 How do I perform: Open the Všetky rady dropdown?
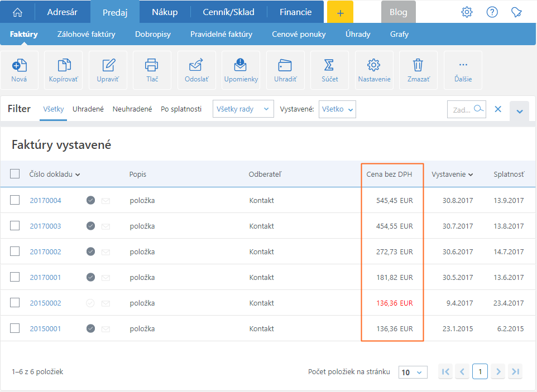[x=243, y=109]
